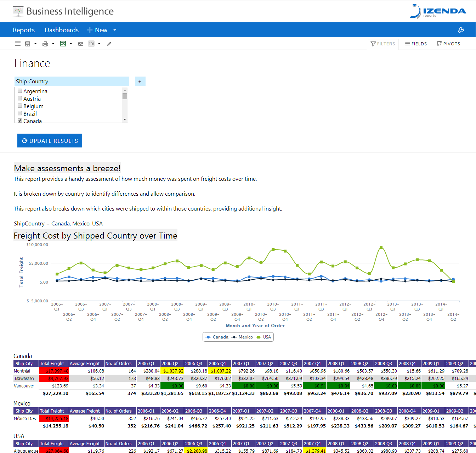The height and width of the screenshot is (453, 476).
Task: Click the add filter plus button
Action: pos(140,82)
